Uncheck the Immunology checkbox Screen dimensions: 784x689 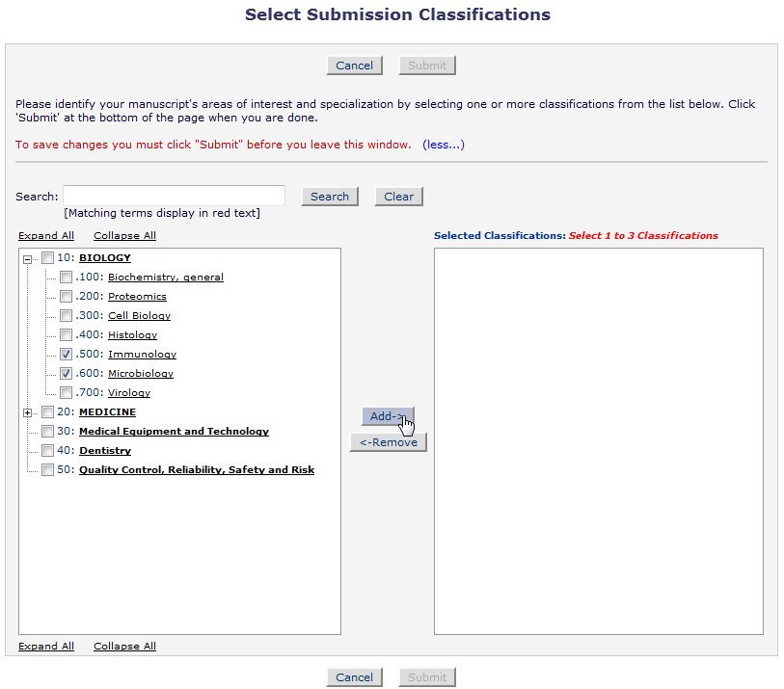(x=66, y=355)
